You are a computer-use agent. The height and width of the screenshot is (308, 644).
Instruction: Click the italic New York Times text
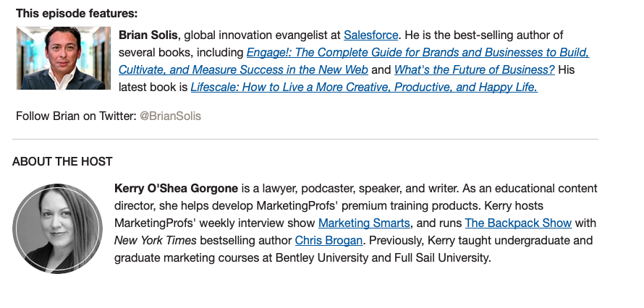[x=156, y=240]
